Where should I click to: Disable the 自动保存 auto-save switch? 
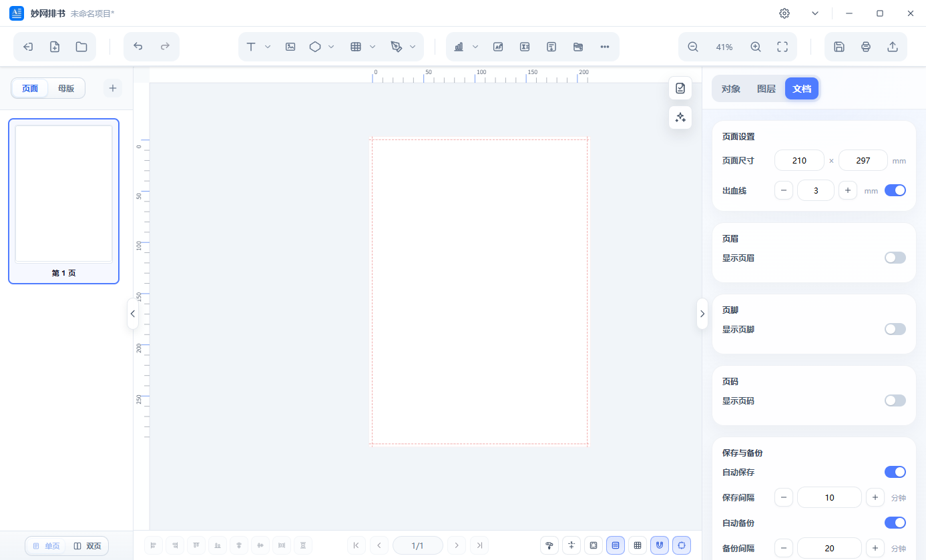(x=895, y=472)
